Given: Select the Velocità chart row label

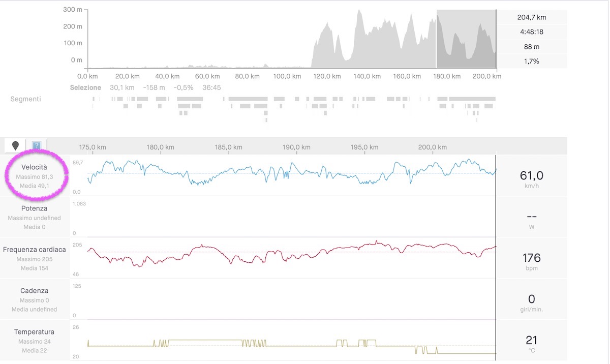Looking at the screenshot, I should pos(35,167).
